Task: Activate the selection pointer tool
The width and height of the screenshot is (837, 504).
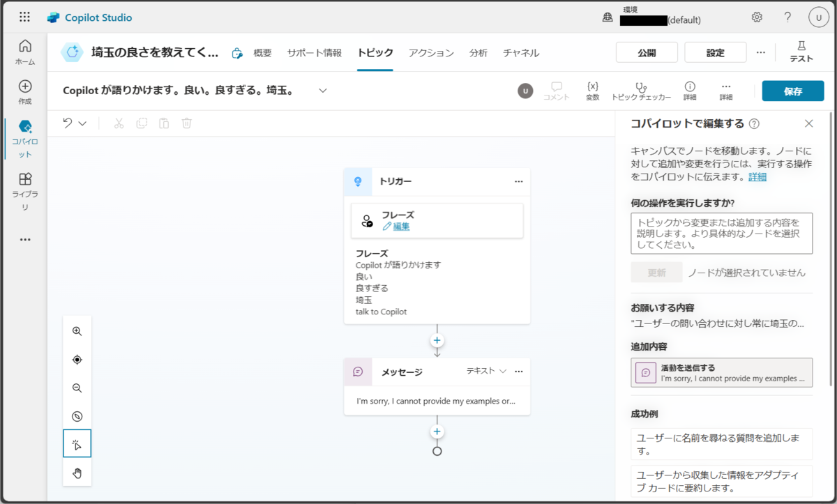Action: pos(77,444)
